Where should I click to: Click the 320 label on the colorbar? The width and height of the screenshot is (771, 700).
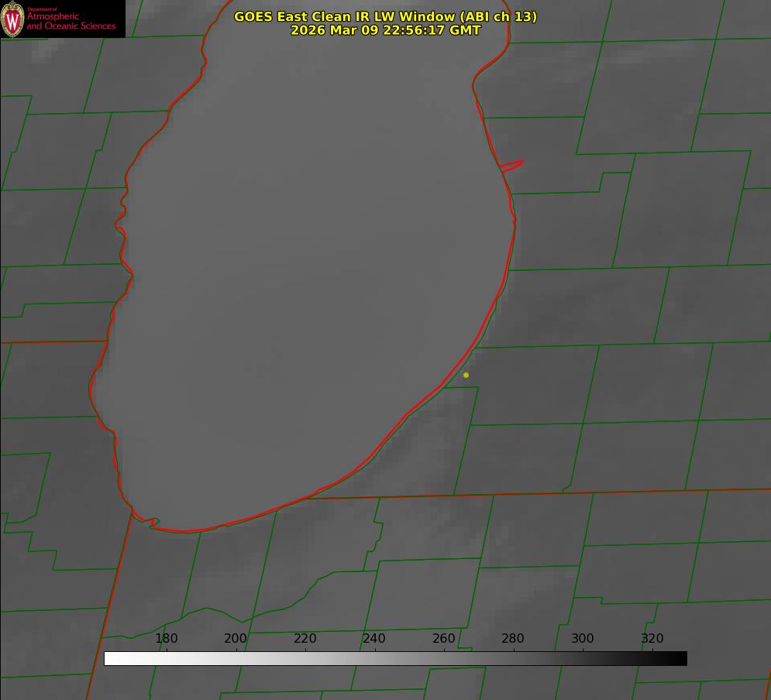point(652,639)
